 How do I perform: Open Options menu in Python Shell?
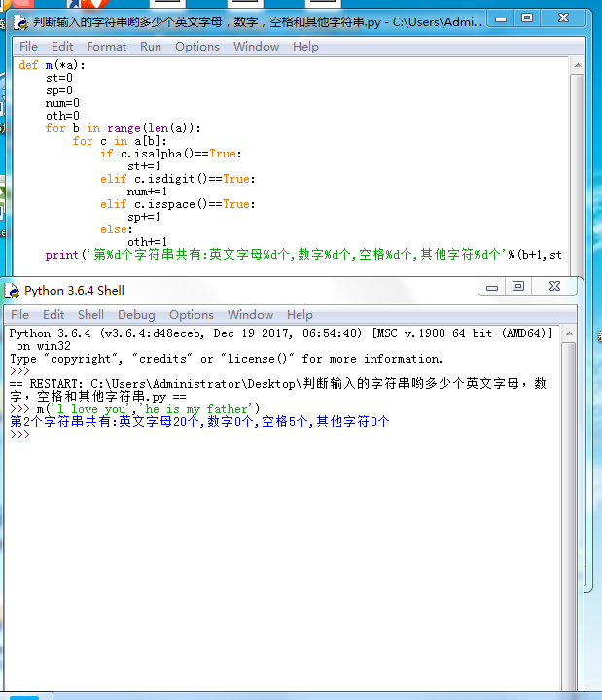(192, 315)
